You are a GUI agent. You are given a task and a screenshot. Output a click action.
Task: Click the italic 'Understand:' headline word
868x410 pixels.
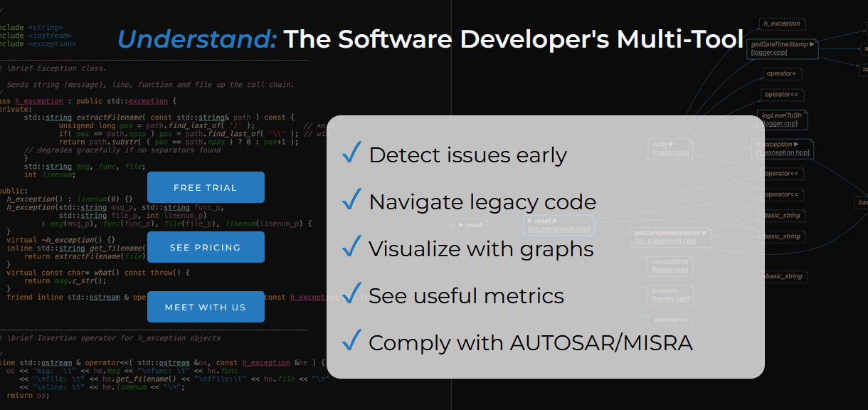(197, 39)
